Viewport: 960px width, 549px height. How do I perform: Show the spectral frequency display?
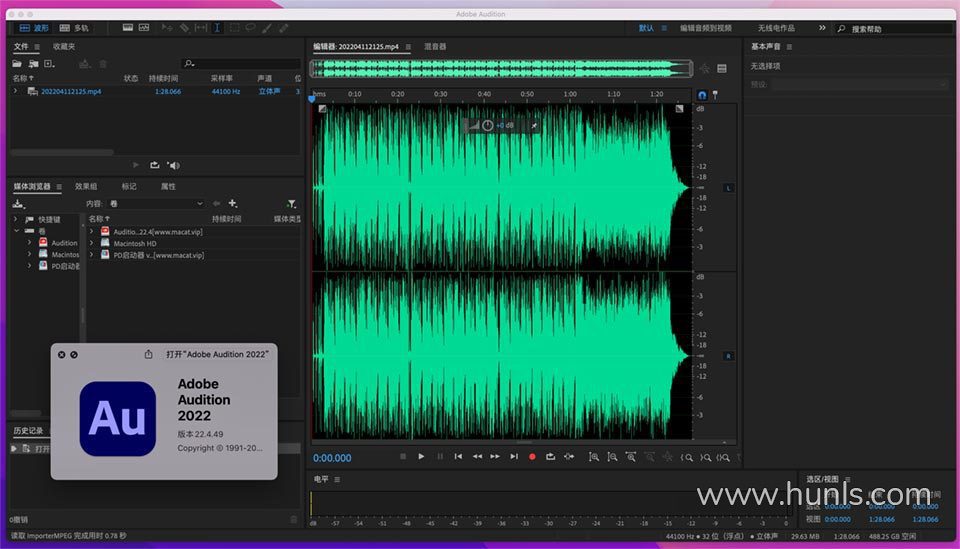[127, 28]
